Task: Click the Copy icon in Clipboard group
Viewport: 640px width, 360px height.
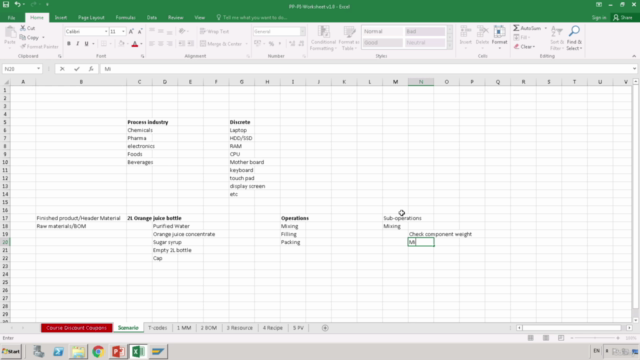Action: click(x=23, y=38)
